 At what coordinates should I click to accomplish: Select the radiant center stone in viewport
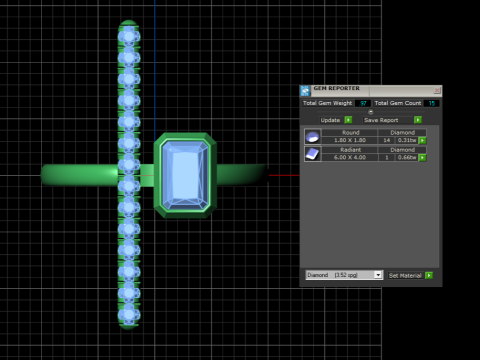point(185,176)
